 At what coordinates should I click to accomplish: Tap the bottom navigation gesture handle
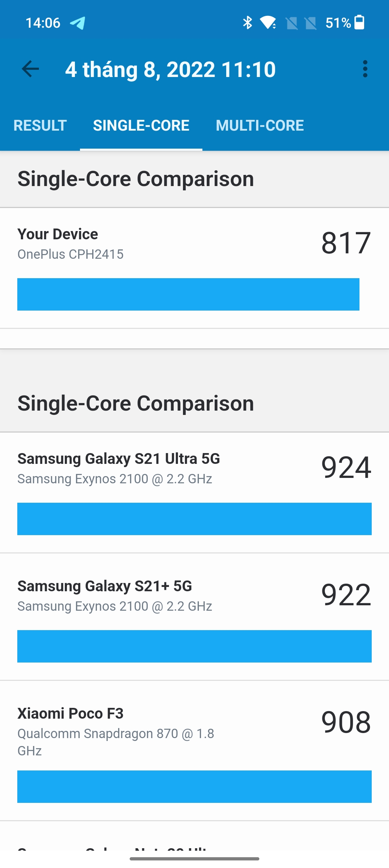tap(194, 859)
